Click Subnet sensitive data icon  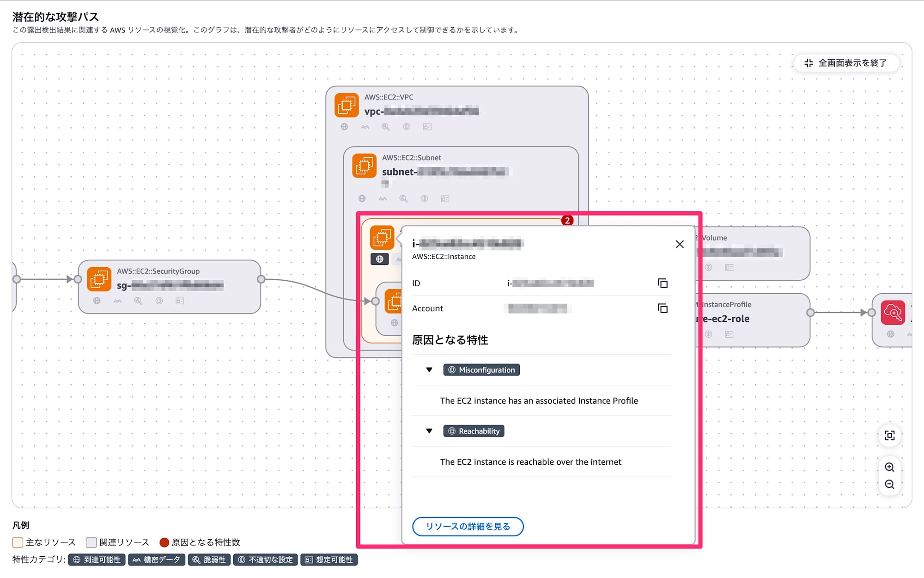[x=383, y=198]
